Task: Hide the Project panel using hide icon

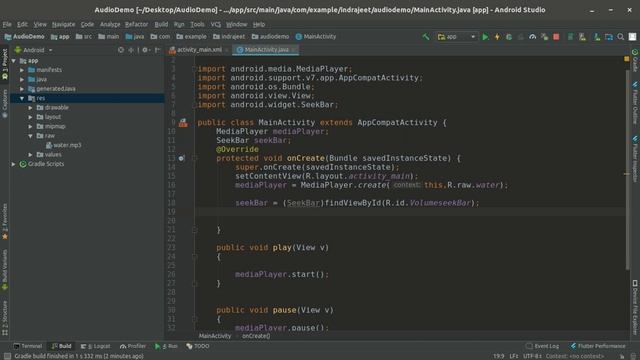Action: pyautogui.click(x=158, y=50)
